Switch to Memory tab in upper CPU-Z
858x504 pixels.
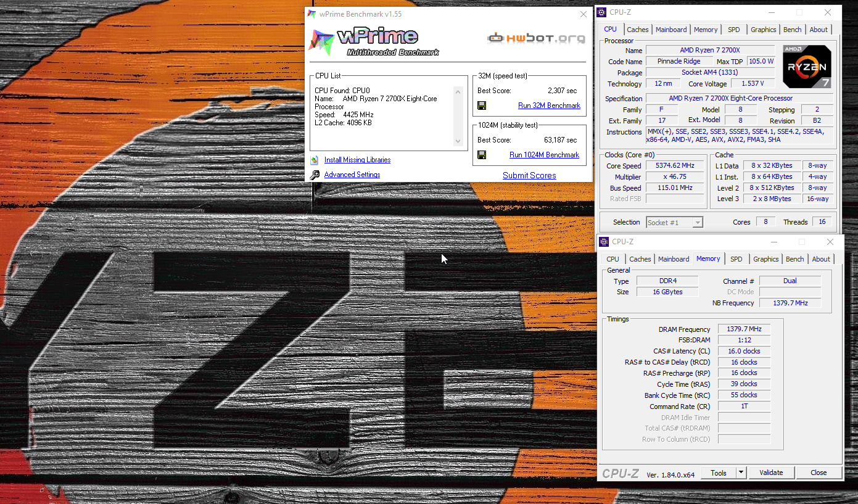click(x=706, y=30)
